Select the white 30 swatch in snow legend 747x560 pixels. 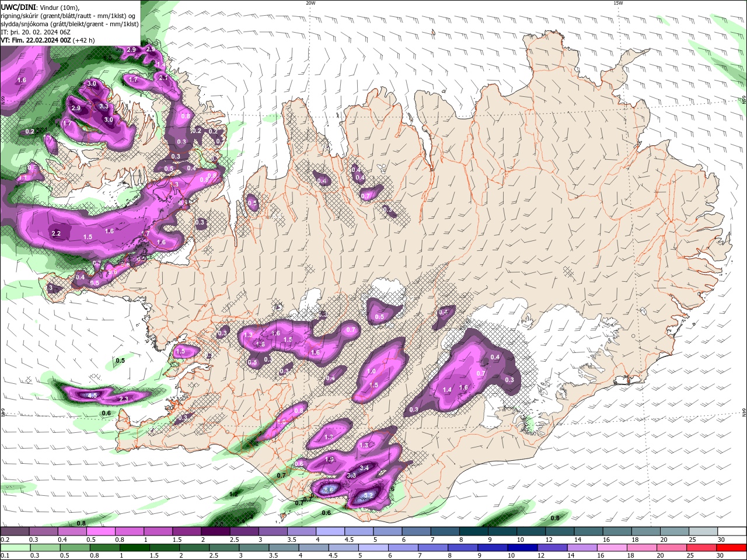point(731,531)
